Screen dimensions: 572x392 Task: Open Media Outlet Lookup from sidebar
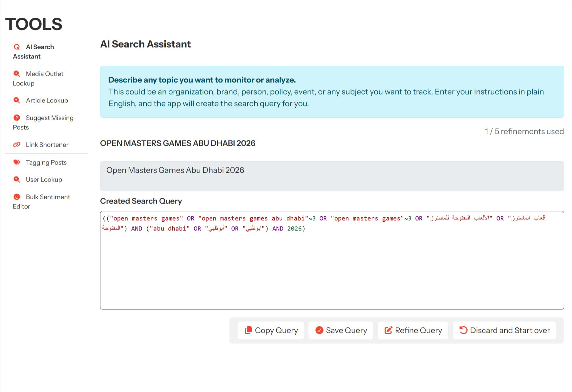[x=44, y=74]
